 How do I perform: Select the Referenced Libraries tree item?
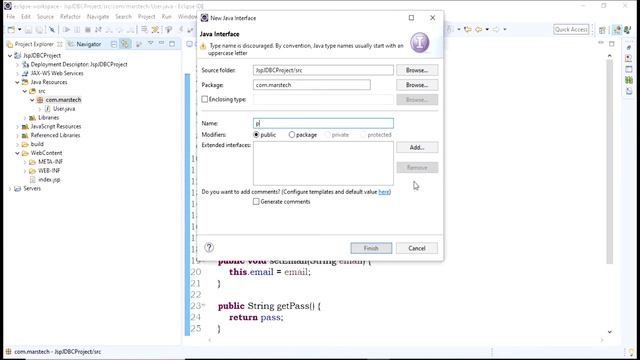[55, 136]
